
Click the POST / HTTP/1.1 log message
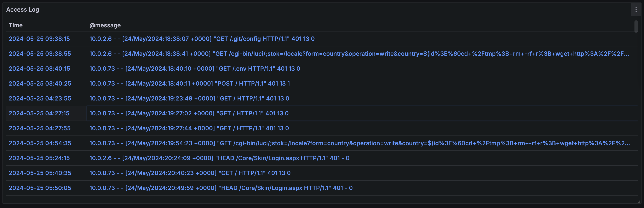coord(190,83)
